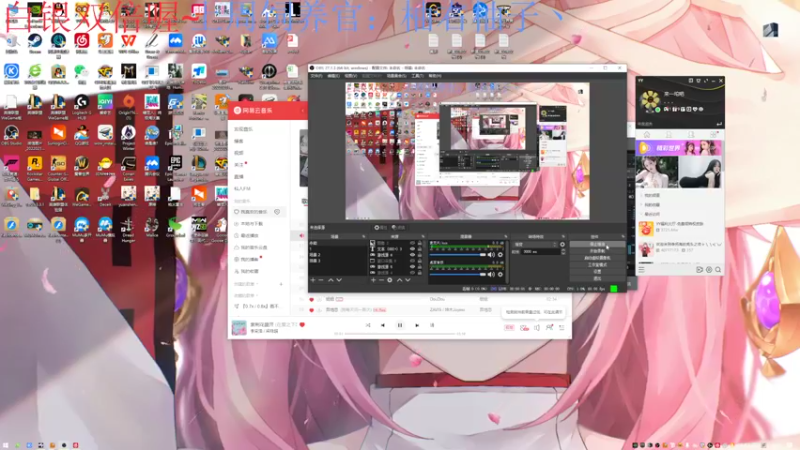The width and height of the screenshot is (800, 450).
Task: Open YY main menu hamburger icon
Action: [641, 269]
